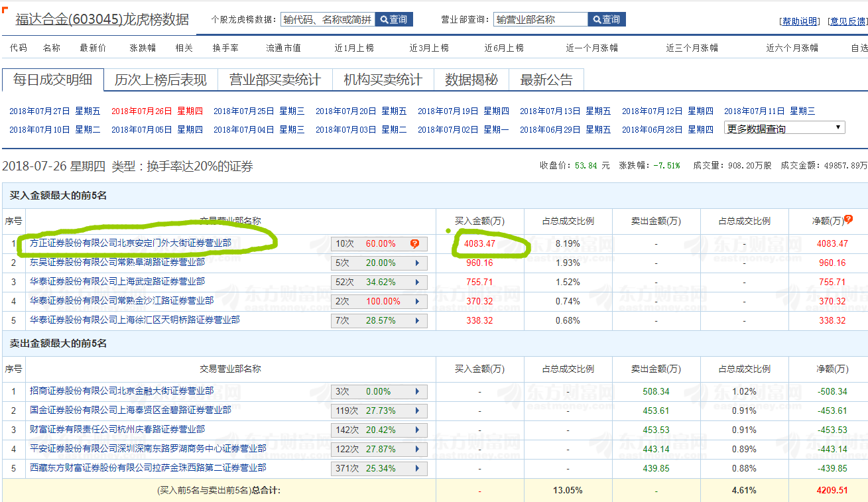
Task: Expand the 7次 28.57% stats button
Action: pos(379,321)
